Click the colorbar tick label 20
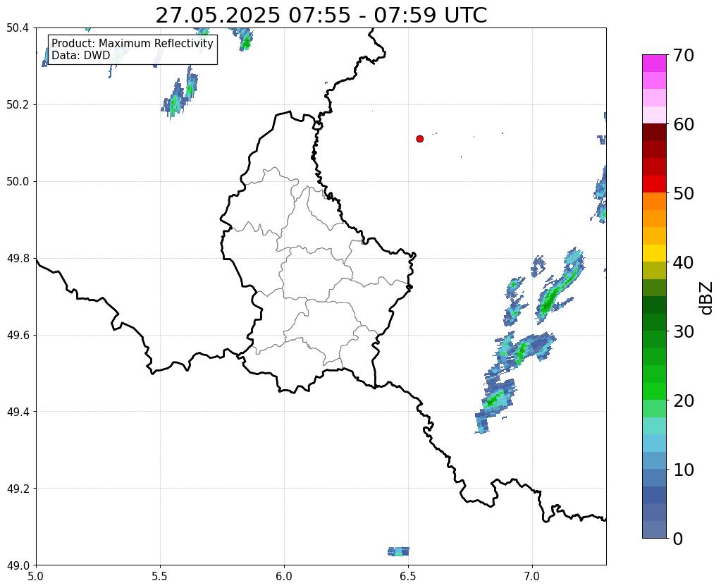This screenshot has height=588, width=721. 684,400
